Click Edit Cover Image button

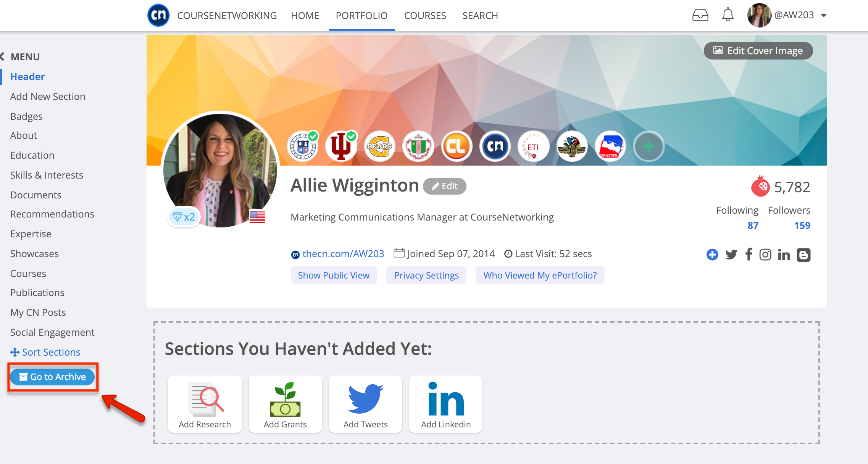tap(758, 51)
